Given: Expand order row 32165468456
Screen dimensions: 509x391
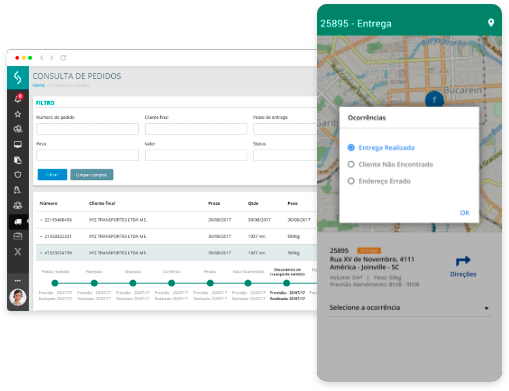Looking at the screenshot, I should 41,220.
